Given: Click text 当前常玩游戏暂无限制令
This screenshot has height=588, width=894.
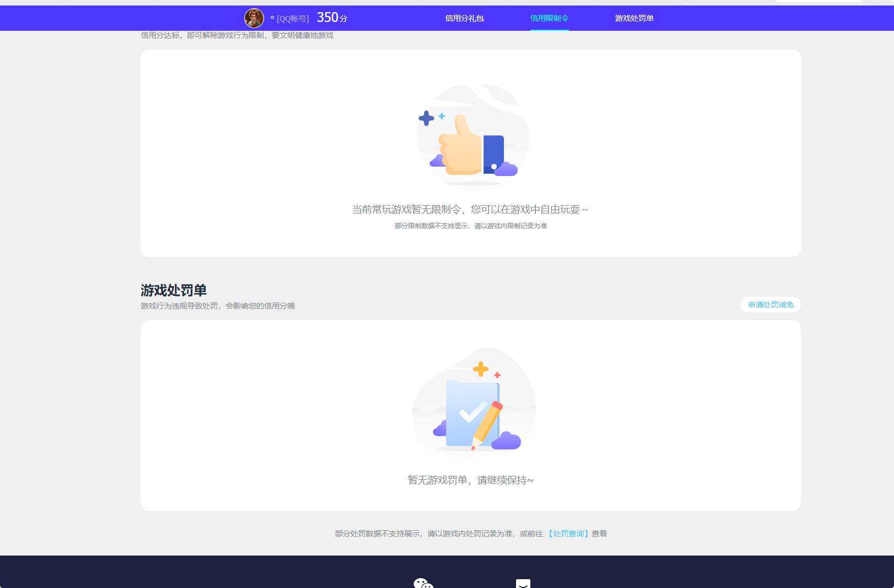Looking at the screenshot, I should (406, 210).
